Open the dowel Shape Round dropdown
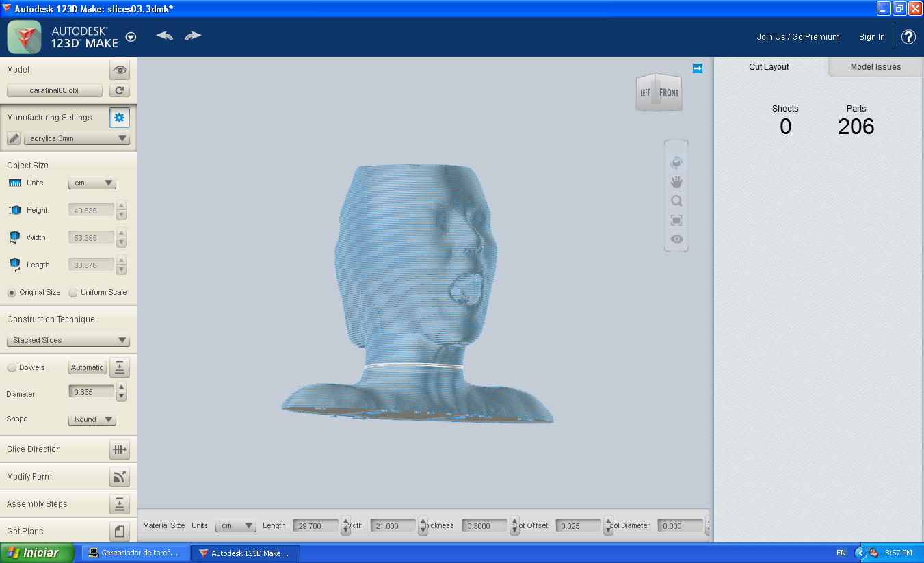 (x=92, y=420)
